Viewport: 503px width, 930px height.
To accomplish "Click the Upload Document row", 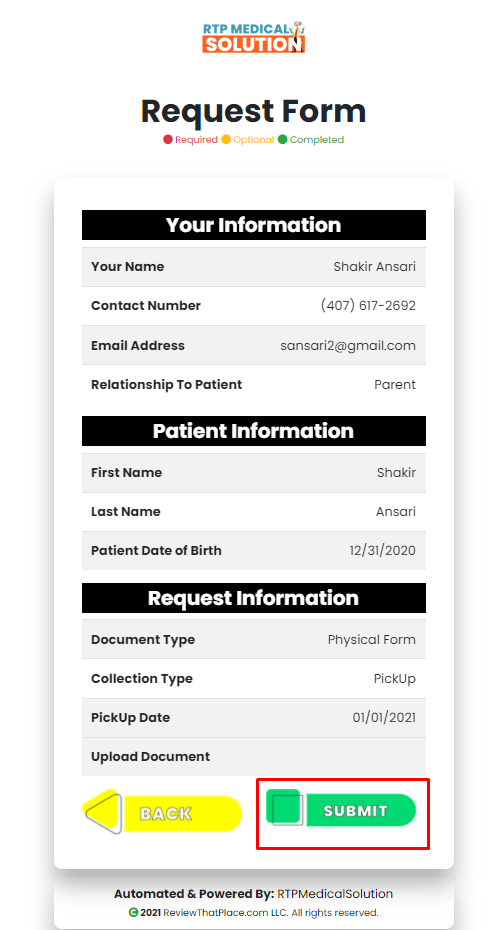I will click(254, 757).
